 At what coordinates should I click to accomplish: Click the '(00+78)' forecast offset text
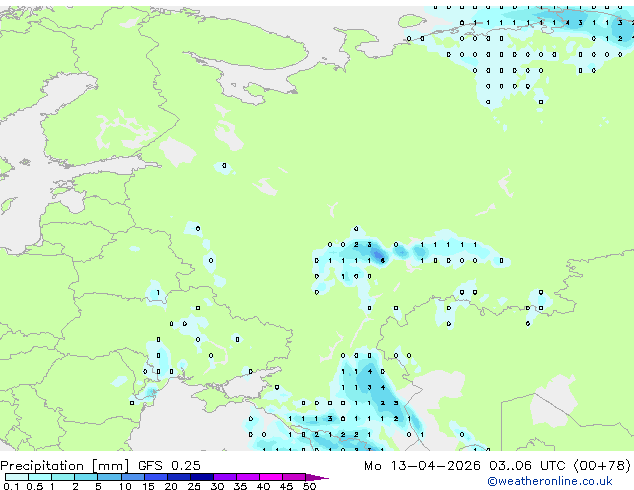point(602,466)
